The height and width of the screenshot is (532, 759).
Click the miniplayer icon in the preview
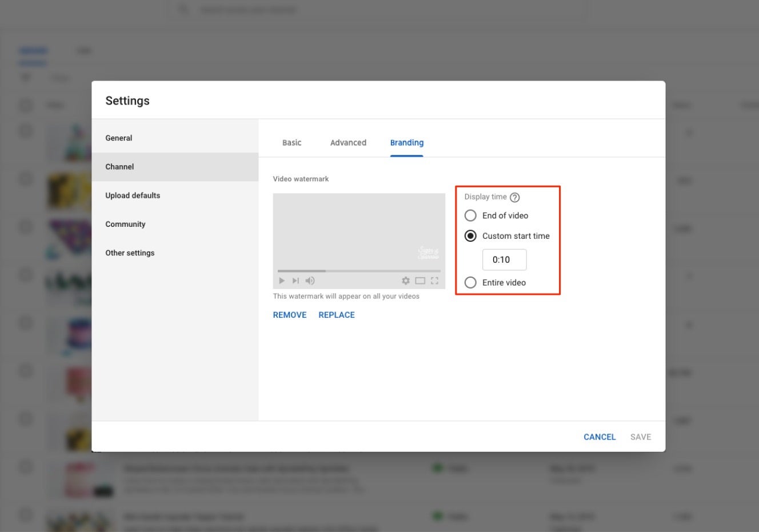click(420, 281)
